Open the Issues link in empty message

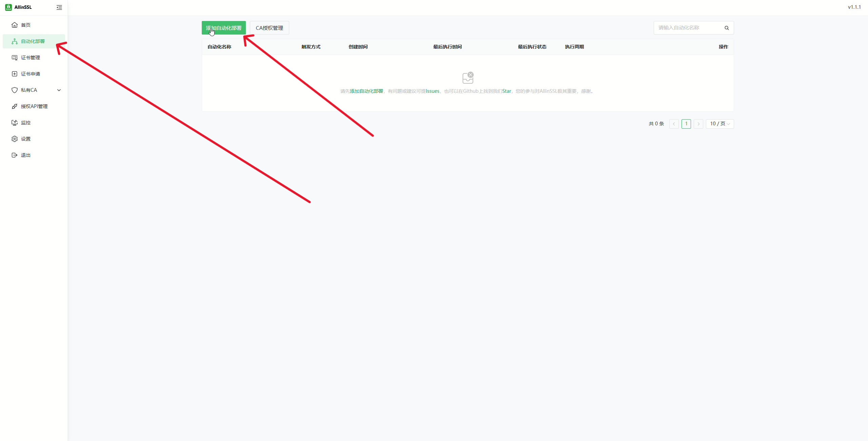point(433,91)
